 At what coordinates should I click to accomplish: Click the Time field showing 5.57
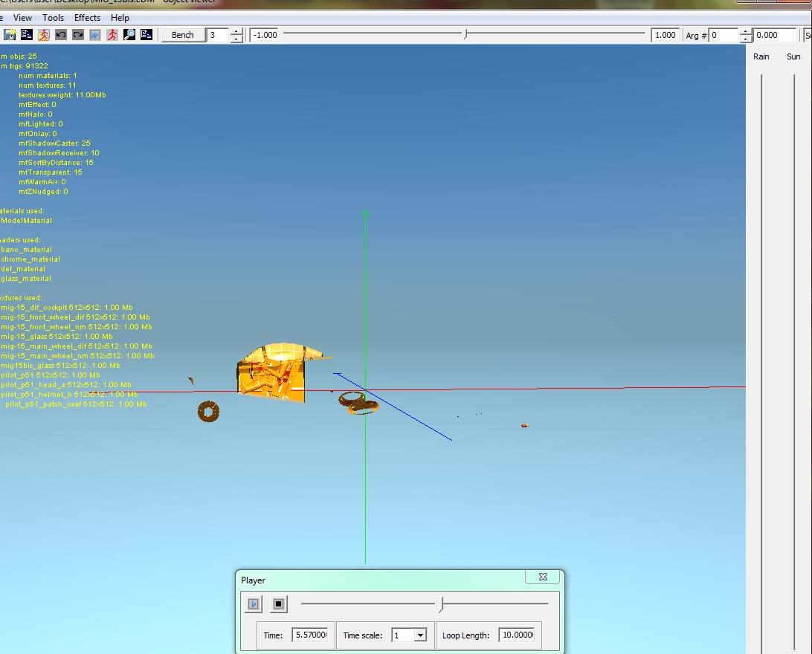point(310,635)
